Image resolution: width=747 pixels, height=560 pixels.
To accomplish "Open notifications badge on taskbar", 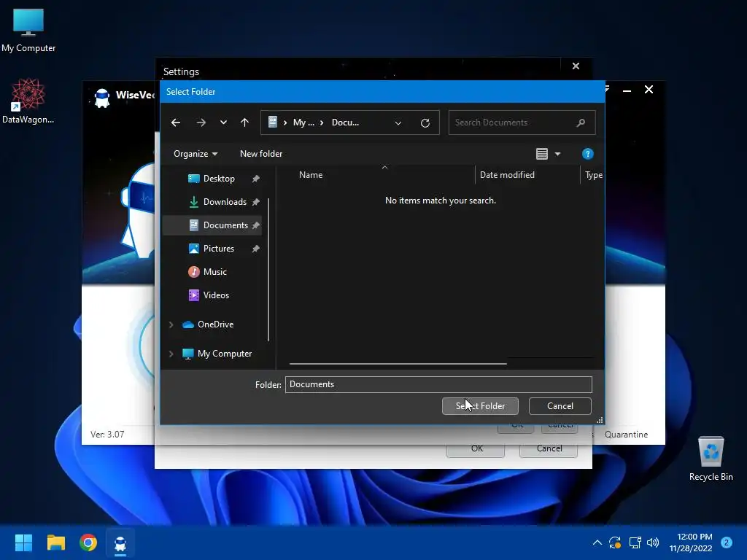I will click(727, 542).
